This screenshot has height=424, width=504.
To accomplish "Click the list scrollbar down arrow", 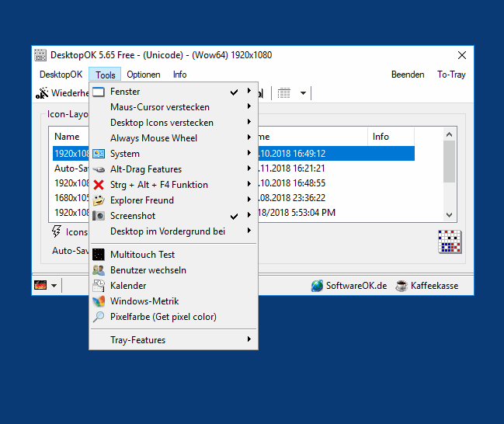I will tap(450, 215).
